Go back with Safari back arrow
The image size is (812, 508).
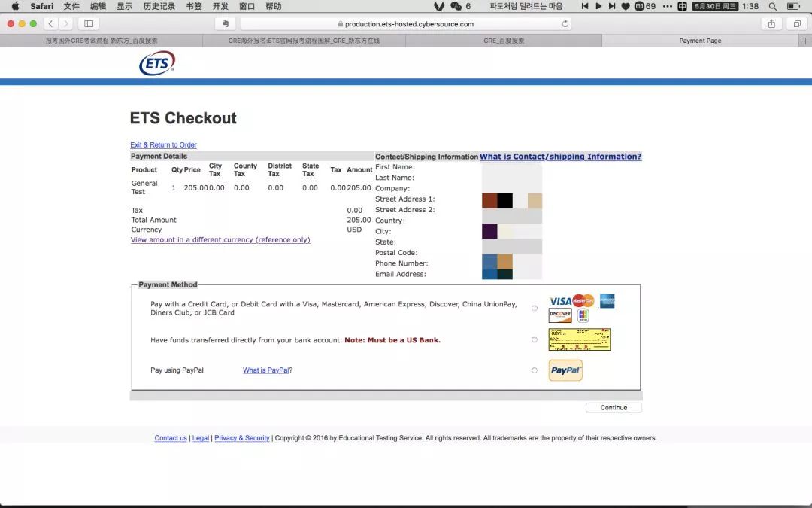point(51,24)
